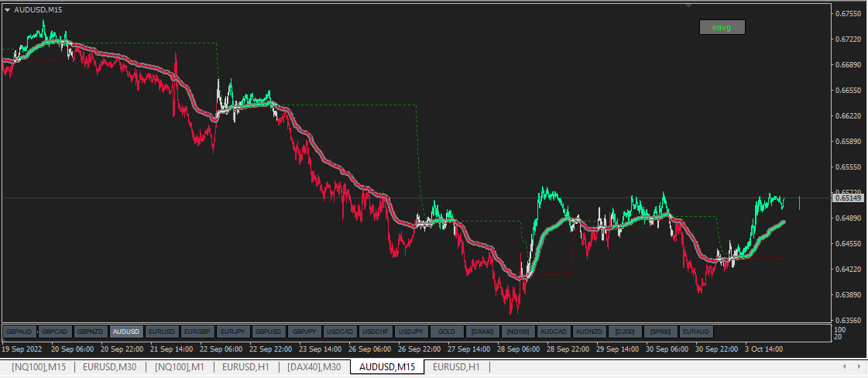Open the [DAX40],M30 chart tab
The image size is (868, 378).
click(x=315, y=366)
